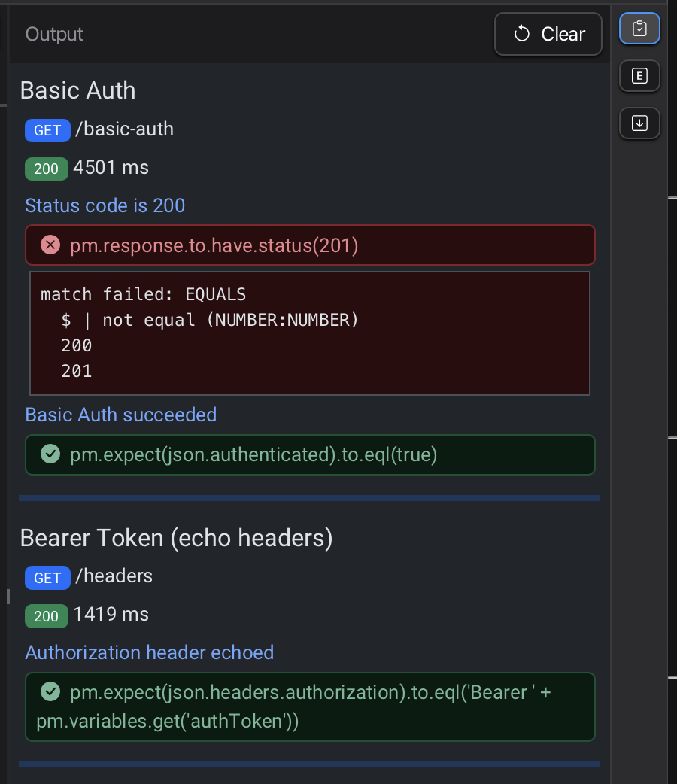Click the refresh icon inside the Clear button

point(522,34)
